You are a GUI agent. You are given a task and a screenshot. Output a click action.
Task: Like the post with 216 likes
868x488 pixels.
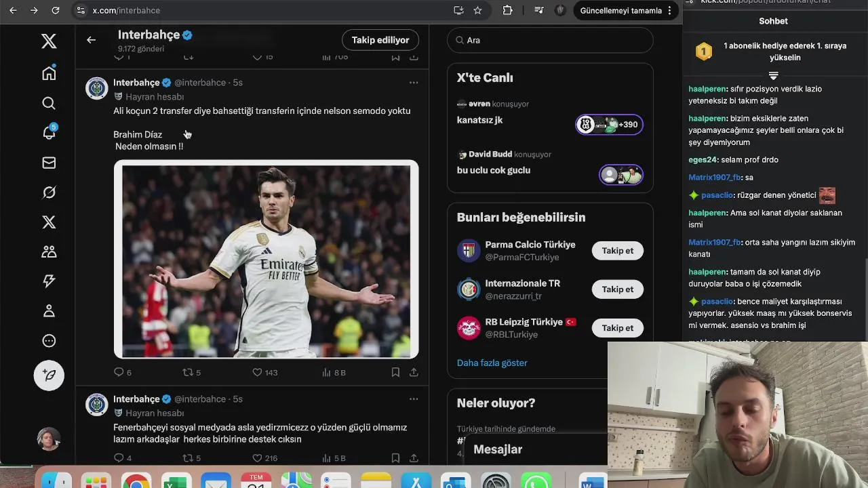click(264, 458)
